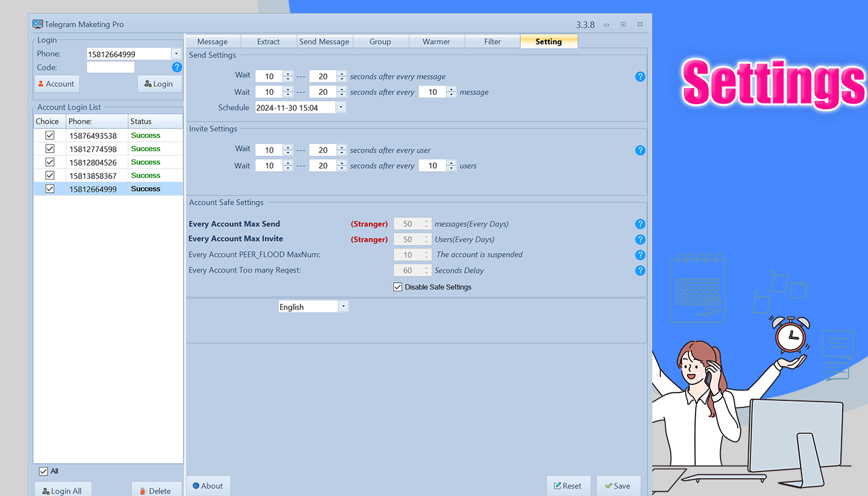
Task: Adjust message count stepper in Send Settings
Action: [451, 92]
